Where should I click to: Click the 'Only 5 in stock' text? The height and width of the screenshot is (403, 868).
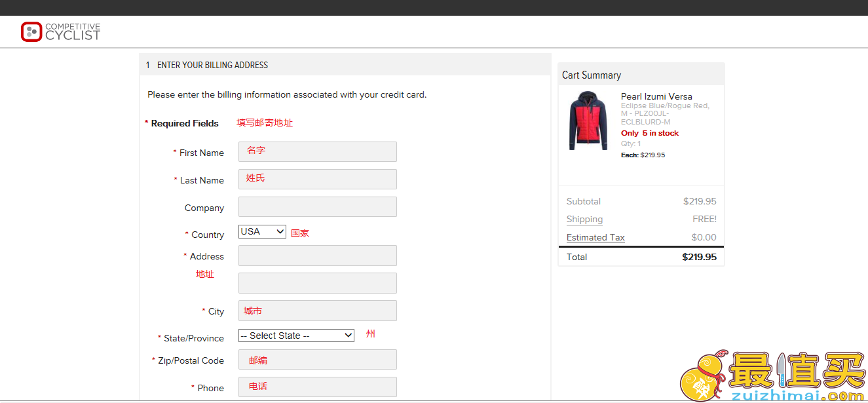[x=650, y=133]
